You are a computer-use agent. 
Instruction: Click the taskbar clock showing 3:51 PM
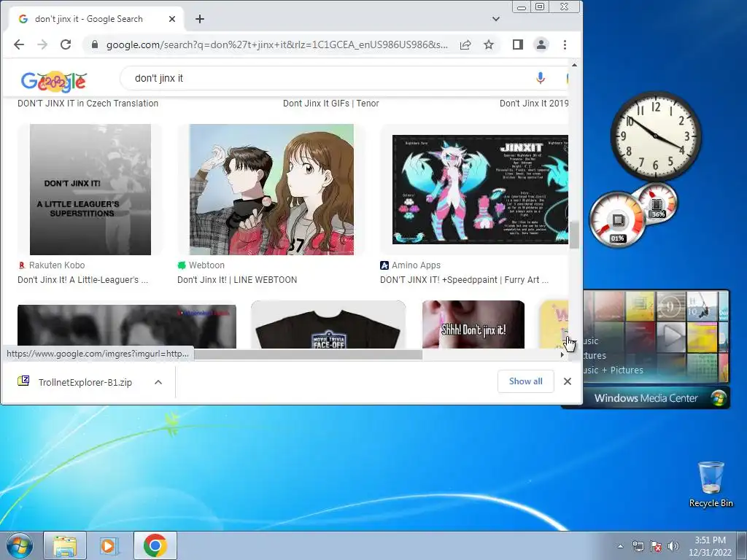[x=710, y=546]
